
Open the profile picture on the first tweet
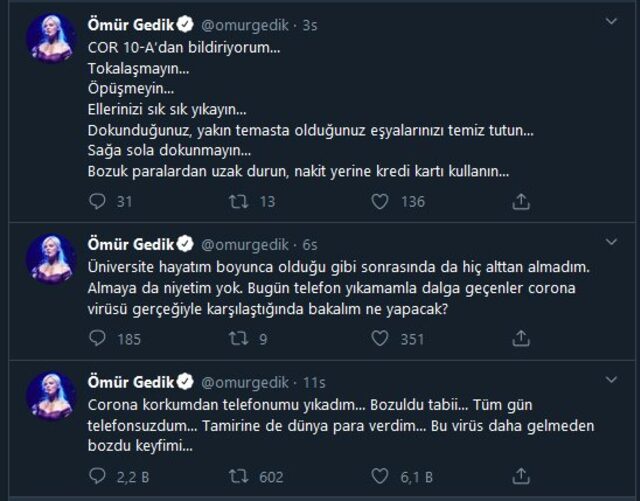coord(51,37)
